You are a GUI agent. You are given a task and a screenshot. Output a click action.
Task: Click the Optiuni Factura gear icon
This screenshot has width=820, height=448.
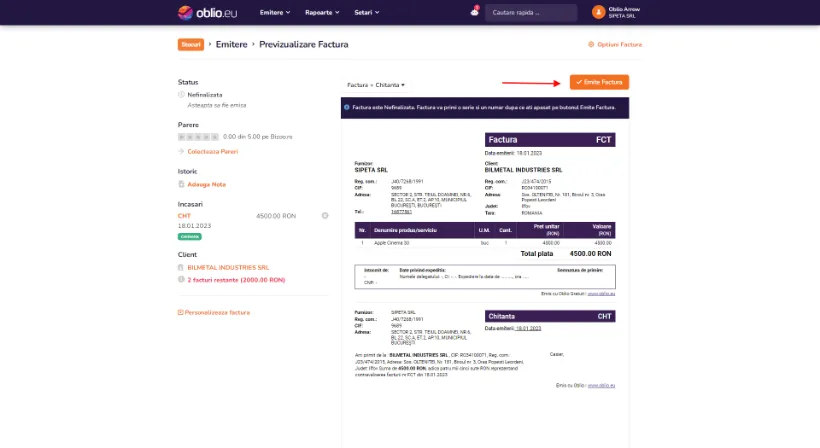[591, 44]
